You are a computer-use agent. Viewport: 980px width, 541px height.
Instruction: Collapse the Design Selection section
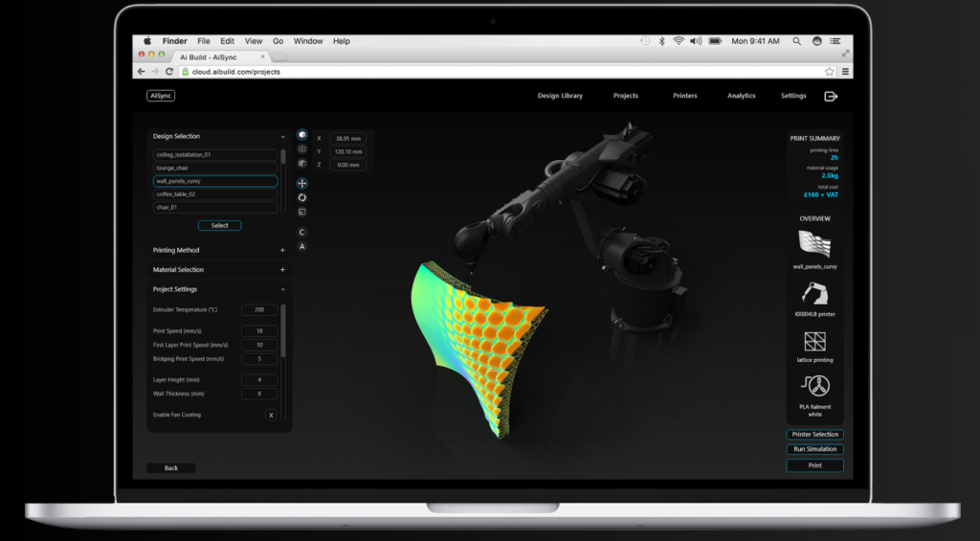[282, 136]
